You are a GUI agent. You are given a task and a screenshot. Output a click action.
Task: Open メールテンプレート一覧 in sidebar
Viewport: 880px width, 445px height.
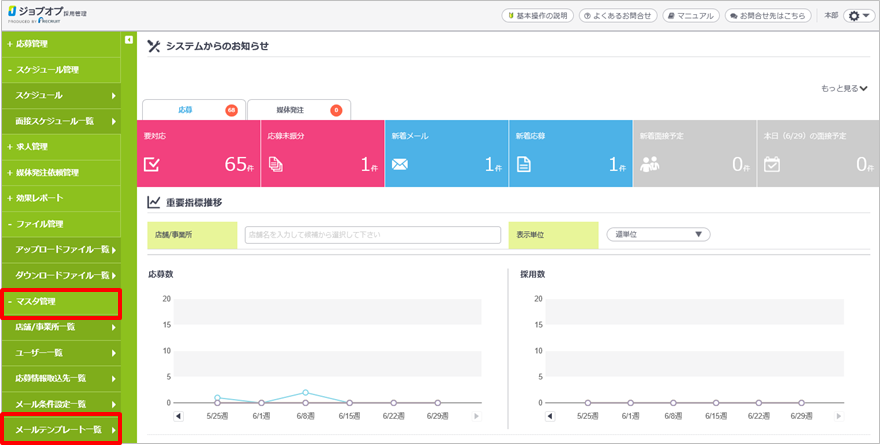click(60, 430)
